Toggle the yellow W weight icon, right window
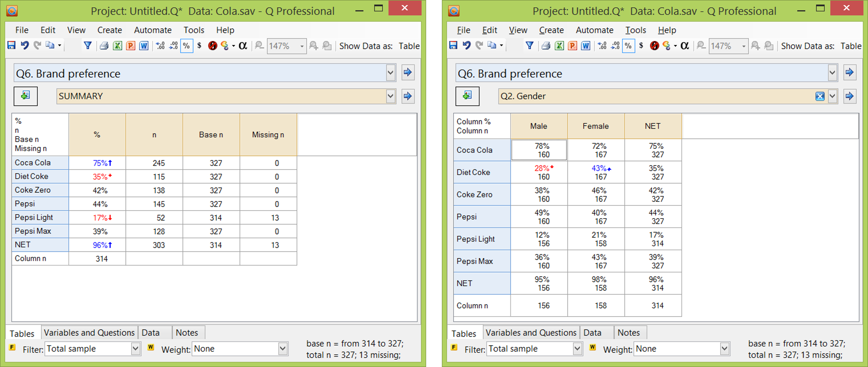Screen dimensions: 868x367 [x=593, y=347]
